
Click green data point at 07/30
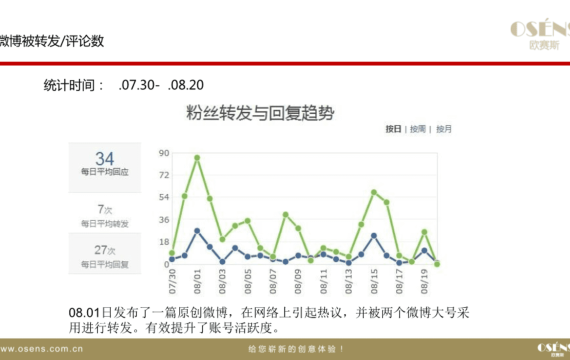172,253
